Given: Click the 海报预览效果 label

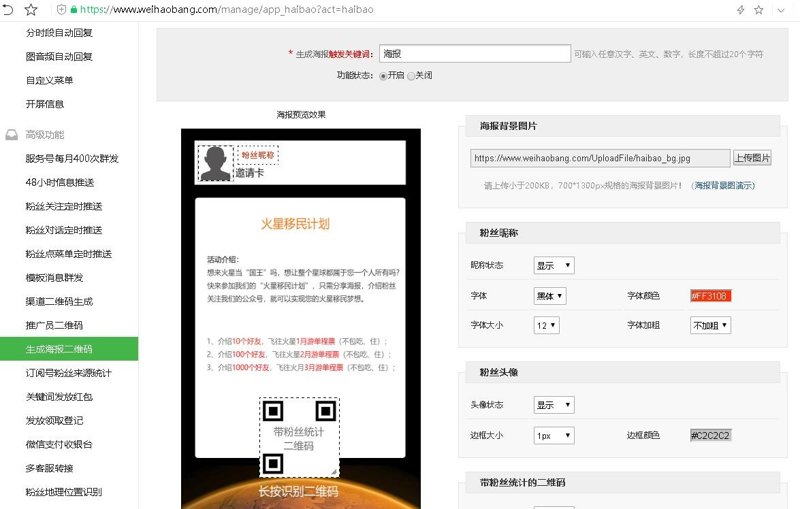Looking at the screenshot, I should [301, 115].
